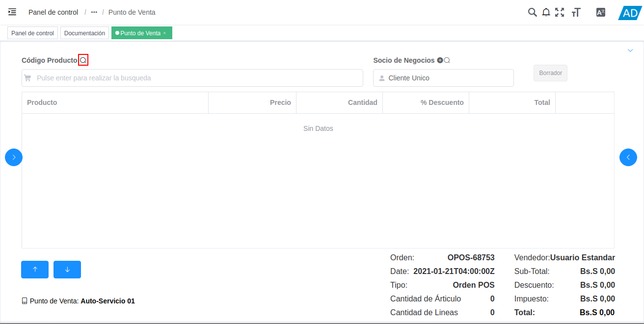Click the plus icon beside Socio de Negocios
The width and height of the screenshot is (644, 324).
[440, 60]
